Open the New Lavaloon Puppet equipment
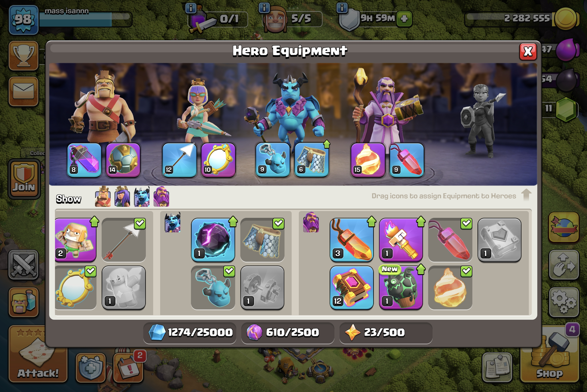Screen dimensions: 587x392 [401, 288]
